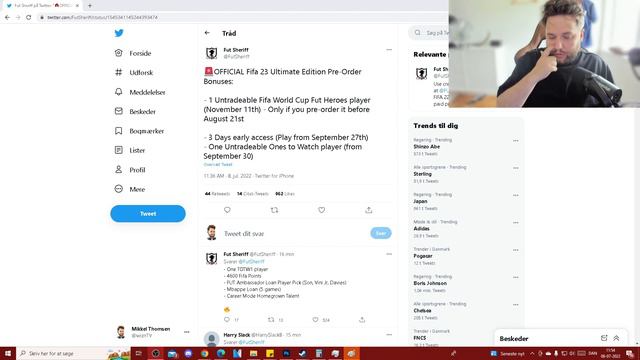Expand the Beskeder drawer with chevrons
The width and height of the screenshot is (640, 360).
click(616, 338)
